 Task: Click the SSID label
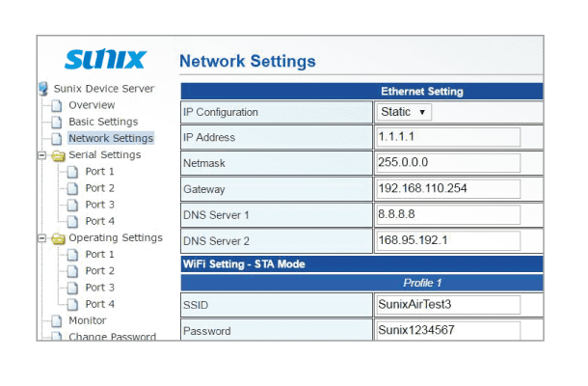[x=196, y=305]
